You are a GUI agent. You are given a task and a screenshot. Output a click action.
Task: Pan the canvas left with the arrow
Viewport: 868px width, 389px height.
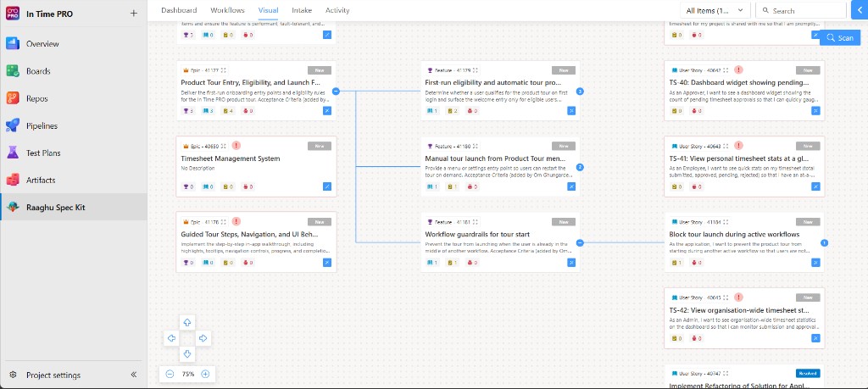pyautogui.click(x=171, y=338)
